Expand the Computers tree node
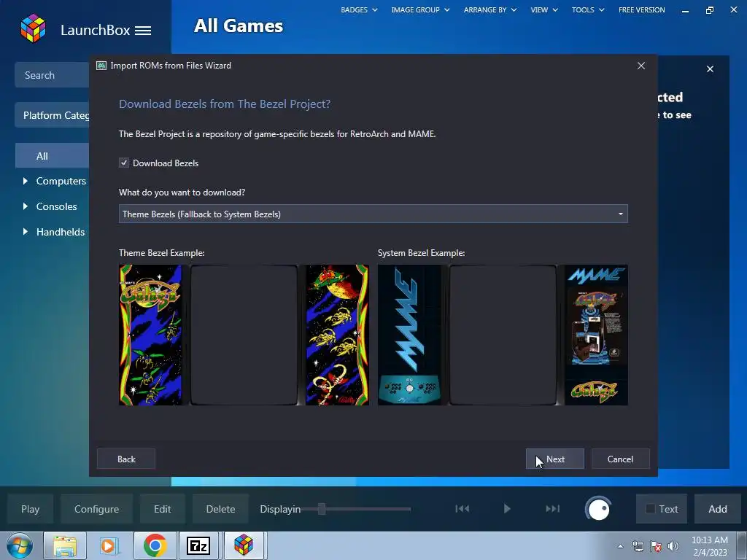Screen dimensions: 747x560 tap(26, 181)
